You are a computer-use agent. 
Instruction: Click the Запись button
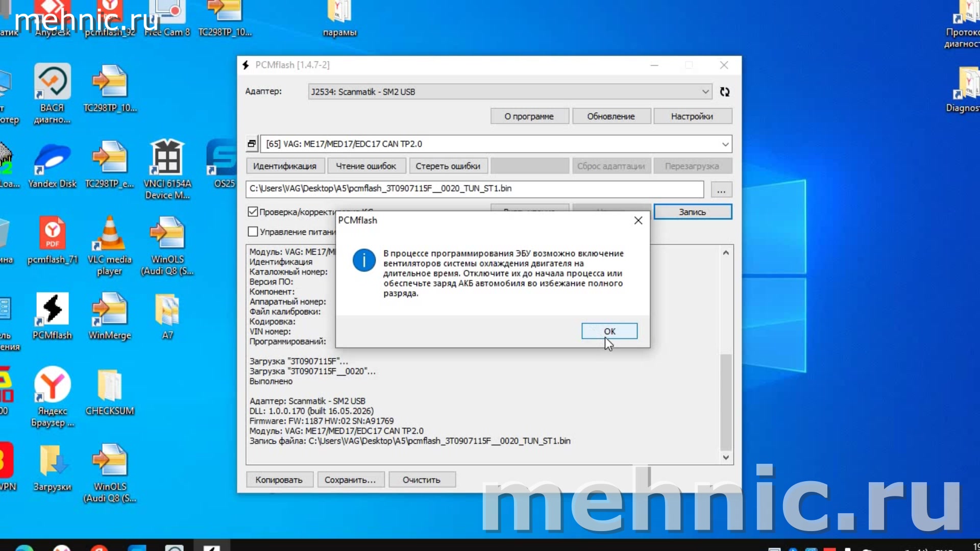click(x=693, y=212)
